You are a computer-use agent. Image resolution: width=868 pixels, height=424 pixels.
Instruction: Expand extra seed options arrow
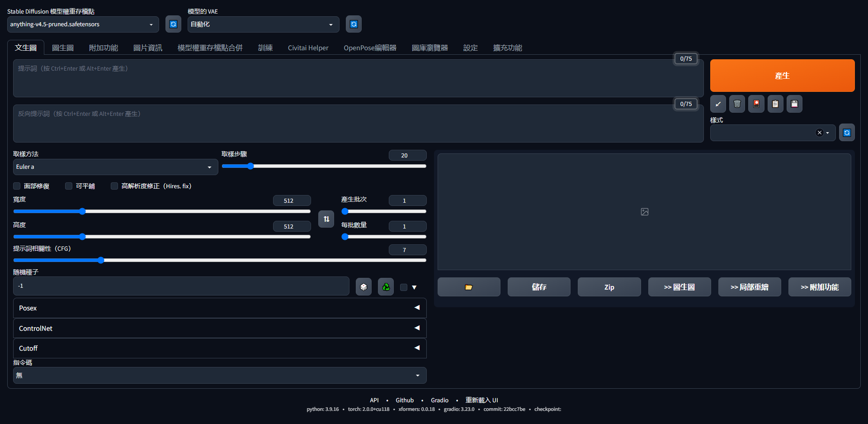point(414,287)
